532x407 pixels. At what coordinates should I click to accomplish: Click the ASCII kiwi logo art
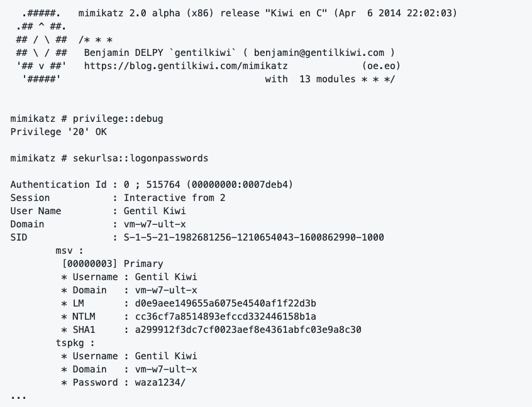pyautogui.click(x=42, y=46)
